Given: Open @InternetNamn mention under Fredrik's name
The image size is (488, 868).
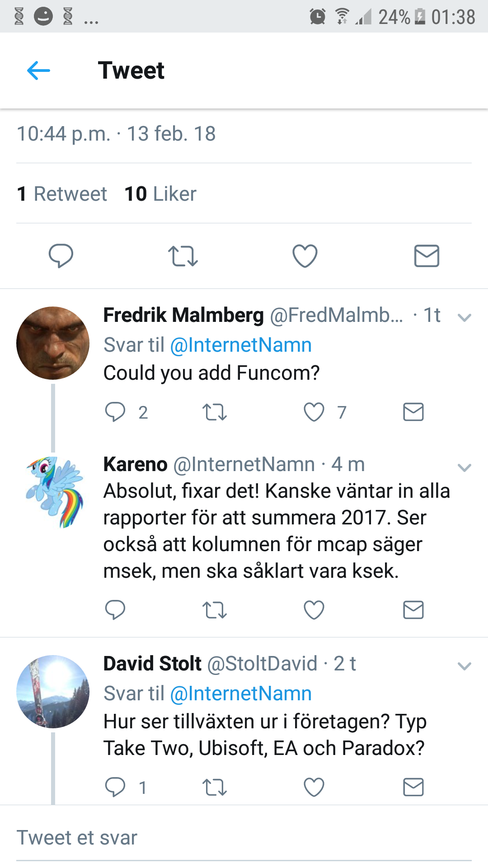Looking at the screenshot, I should coord(241,345).
